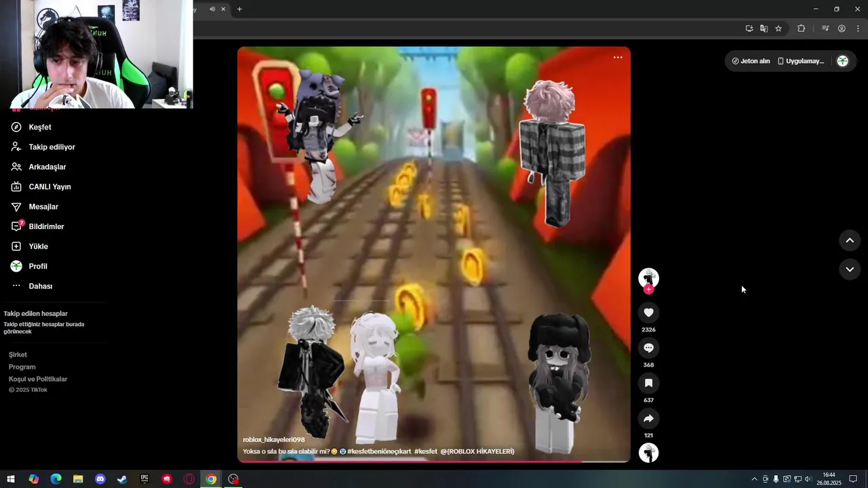Open the comments bubble icon
This screenshot has width=868, height=488.
[x=648, y=348]
